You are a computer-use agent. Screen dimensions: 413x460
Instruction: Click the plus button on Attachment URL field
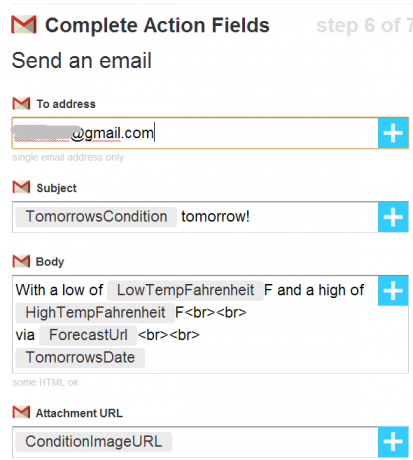pos(393,442)
